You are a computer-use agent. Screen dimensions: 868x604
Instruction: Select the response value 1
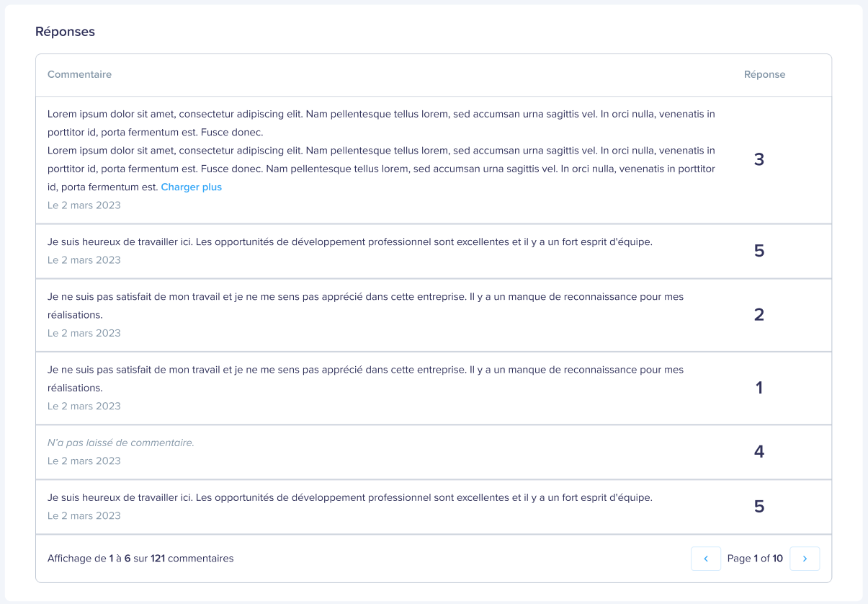759,388
